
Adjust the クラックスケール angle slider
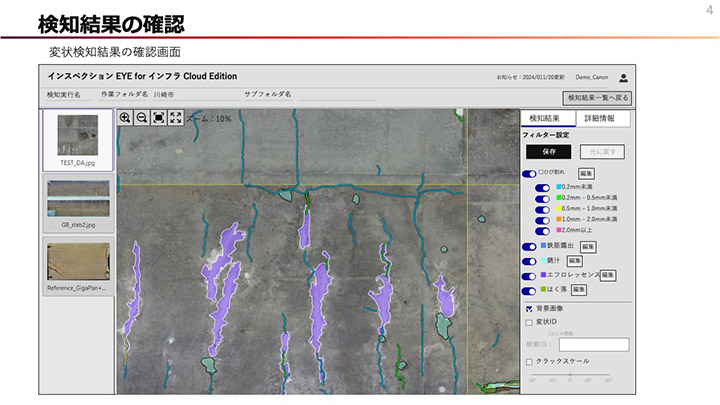(570, 374)
